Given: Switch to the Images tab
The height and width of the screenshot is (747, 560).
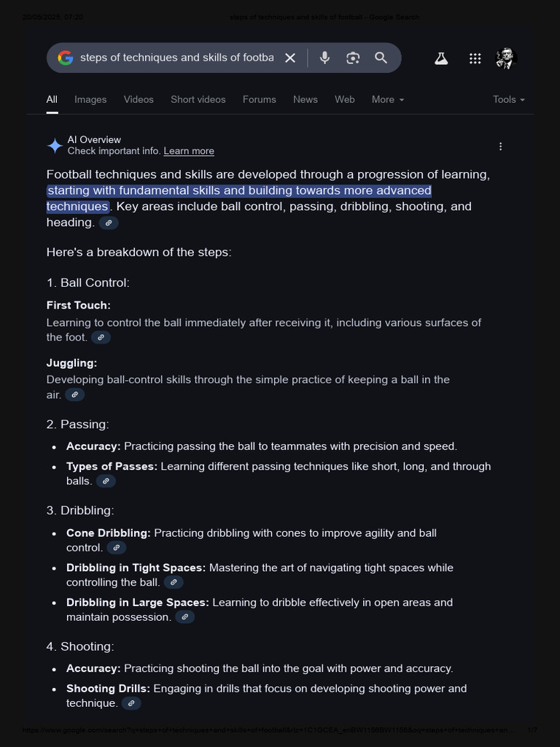Looking at the screenshot, I should click(x=90, y=99).
